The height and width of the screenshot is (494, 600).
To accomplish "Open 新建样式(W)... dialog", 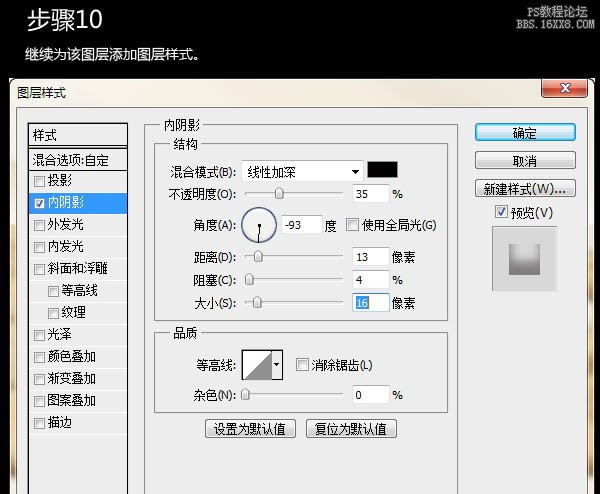I will 525,189.
